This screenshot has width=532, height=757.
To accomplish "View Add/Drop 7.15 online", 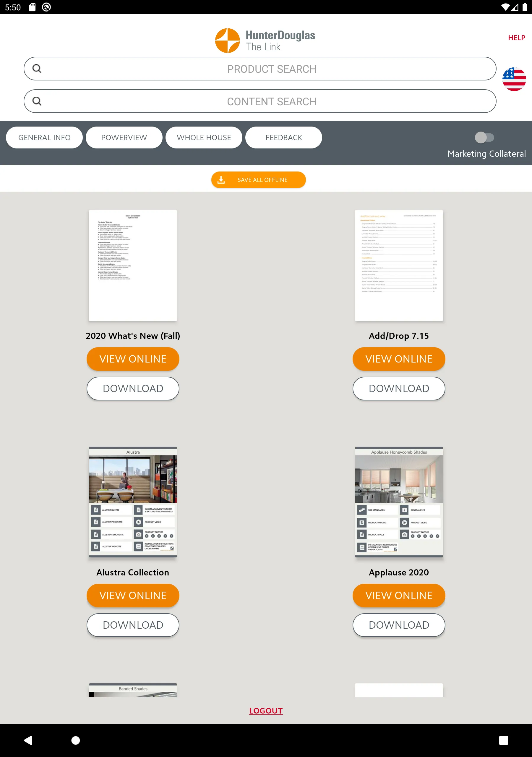I will [399, 359].
